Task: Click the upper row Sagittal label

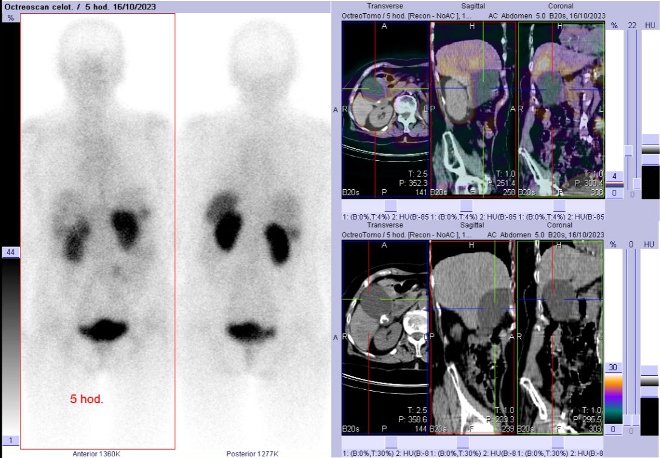Action: pyautogui.click(x=473, y=6)
